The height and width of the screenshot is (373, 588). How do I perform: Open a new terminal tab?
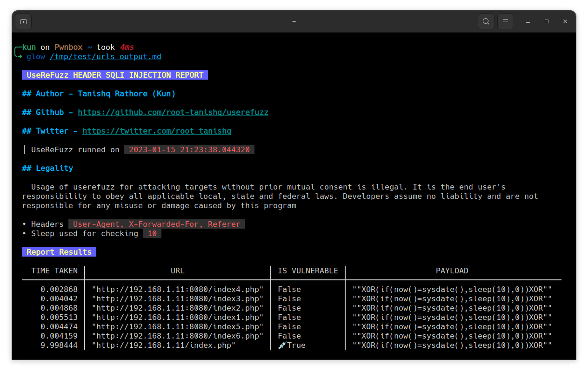pos(23,21)
